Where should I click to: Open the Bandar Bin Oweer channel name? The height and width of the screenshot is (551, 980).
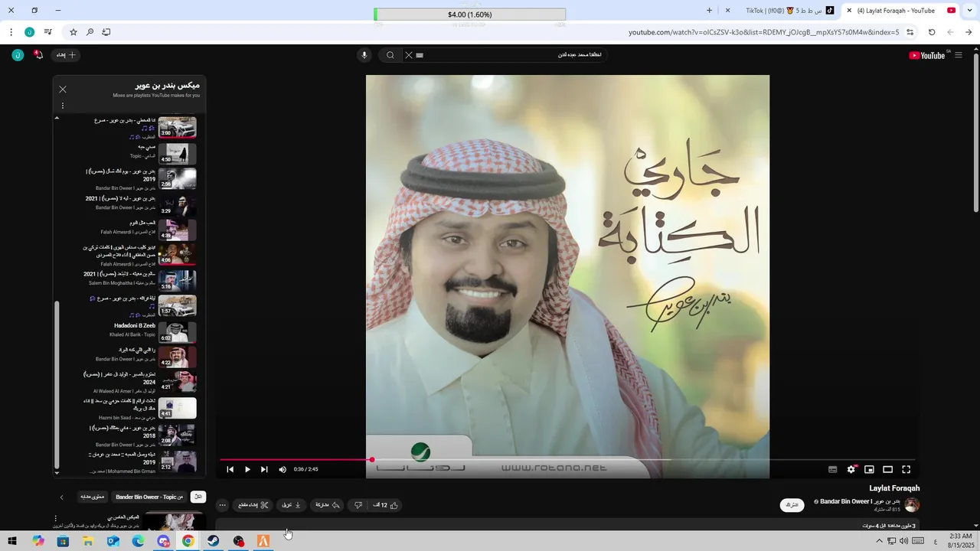861,501
